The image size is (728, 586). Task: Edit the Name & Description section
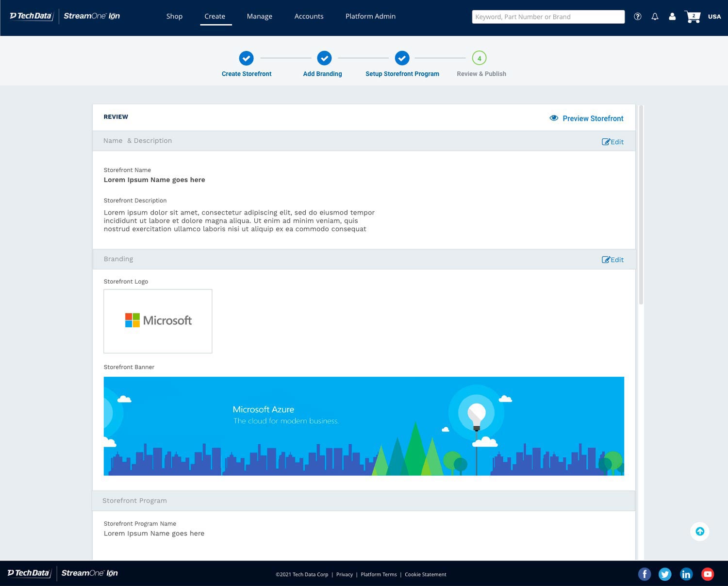(x=612, y=142)
